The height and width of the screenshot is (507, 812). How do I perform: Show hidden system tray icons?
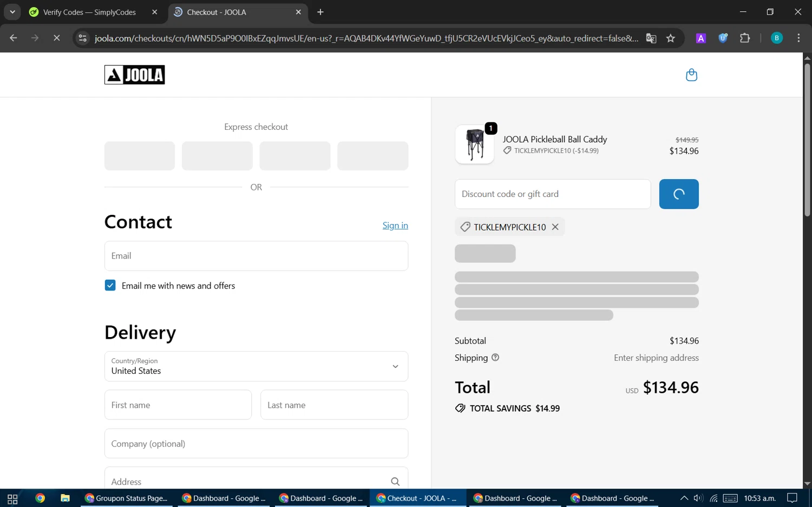(684, 498)
